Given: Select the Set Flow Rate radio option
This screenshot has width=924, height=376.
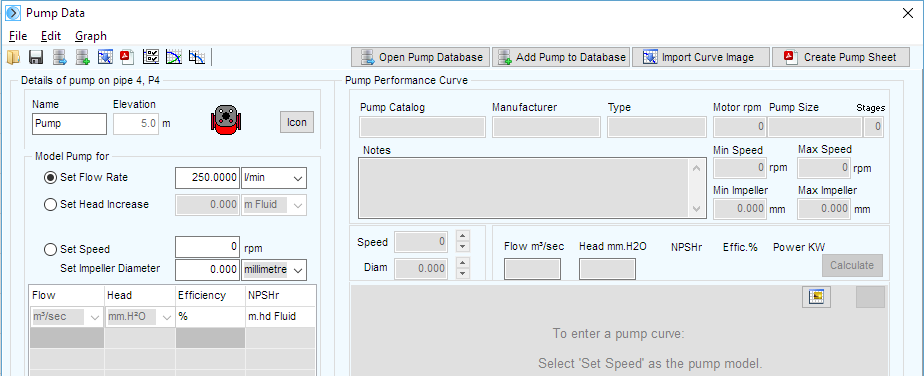Looking at the screenshot, I should point(51,177).
